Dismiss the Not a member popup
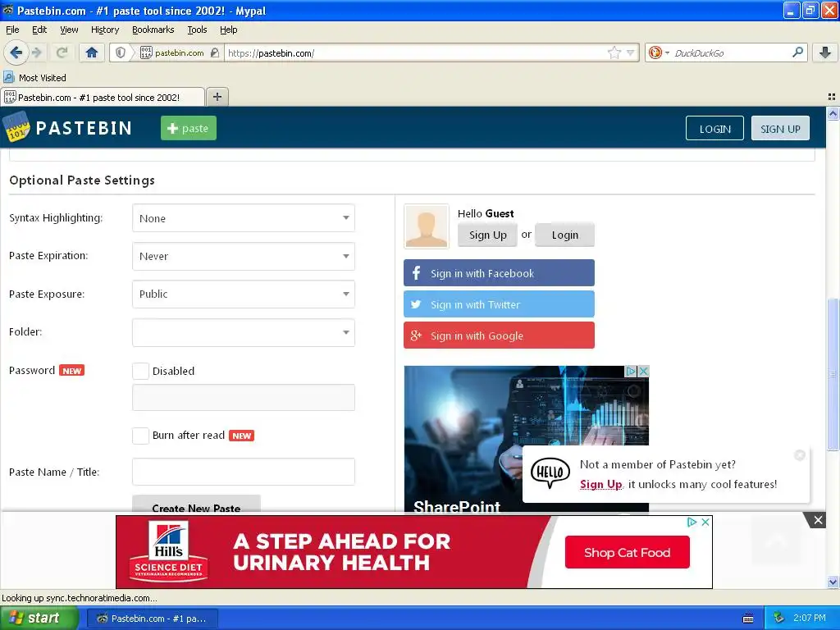This screenshot has width=840, height=630. point(800,454)
